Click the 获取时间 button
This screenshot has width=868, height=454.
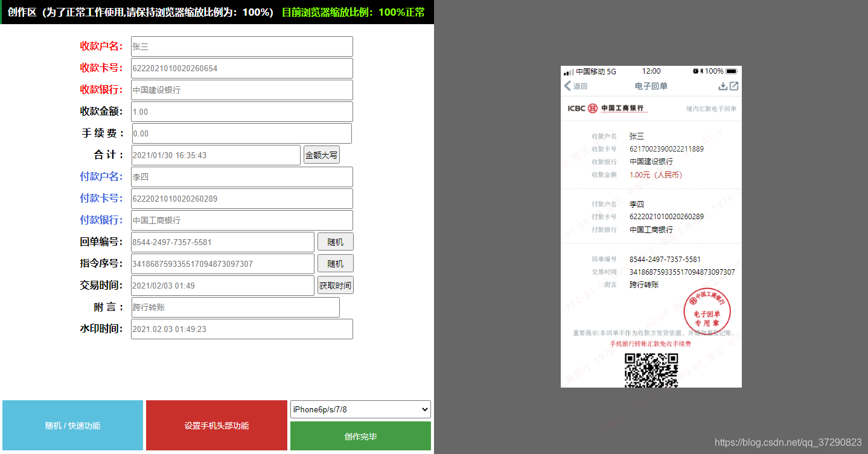click(336, 286)
